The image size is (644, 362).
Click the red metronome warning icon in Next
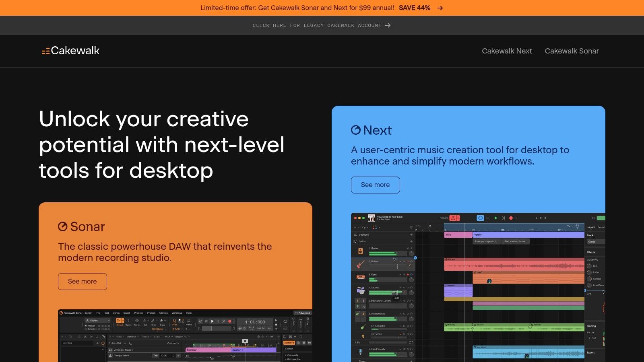[453, 218]
